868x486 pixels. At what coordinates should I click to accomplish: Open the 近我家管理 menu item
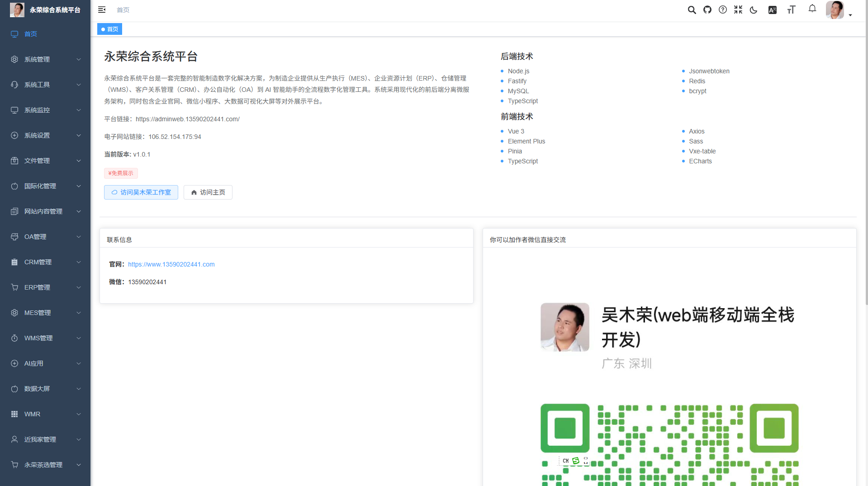45,439
